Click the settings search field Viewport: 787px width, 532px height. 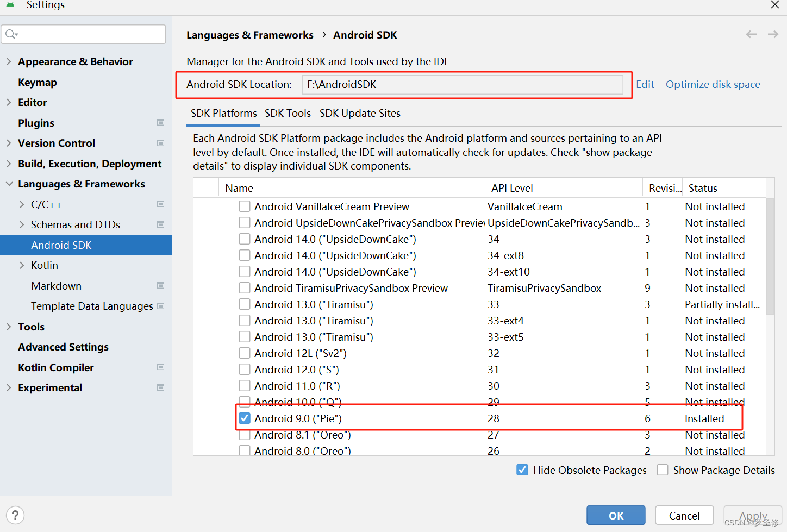click(x=84, y=34)
